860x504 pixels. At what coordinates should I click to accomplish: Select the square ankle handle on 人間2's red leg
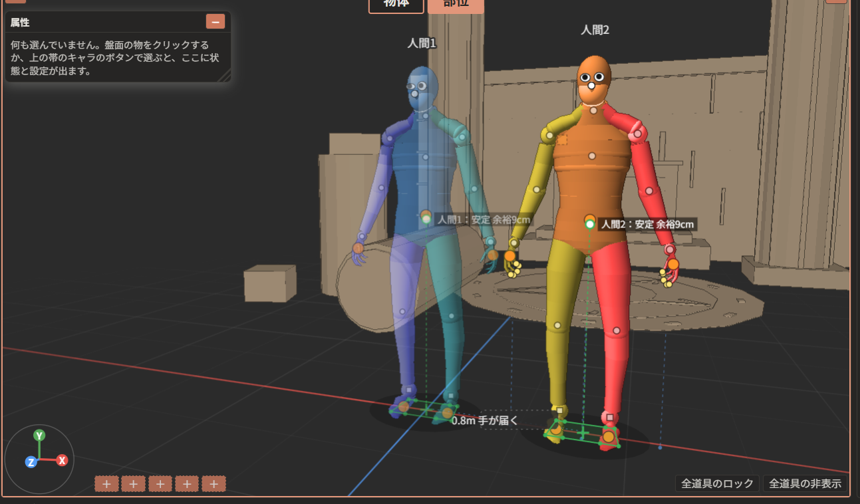609,418
